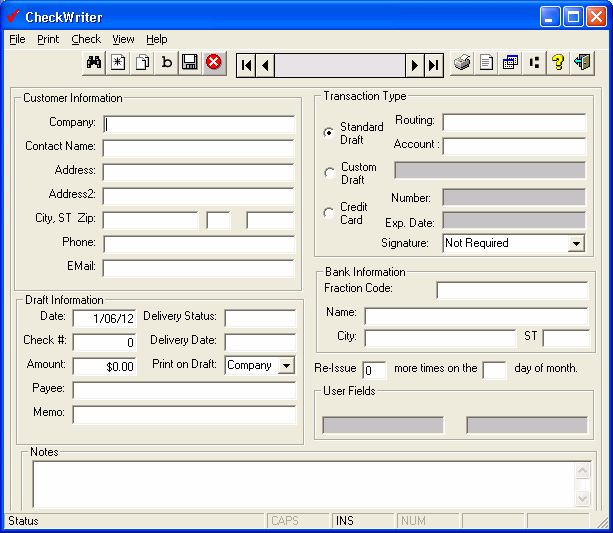The image size is (613, 533).
Task: Click the Address field
Action: point(198,172)
